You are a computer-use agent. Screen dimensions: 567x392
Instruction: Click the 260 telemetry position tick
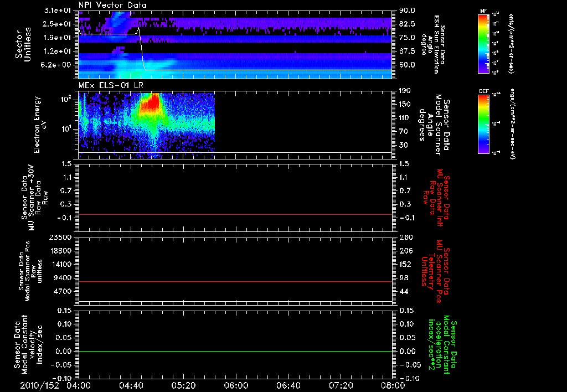point(406,237)
